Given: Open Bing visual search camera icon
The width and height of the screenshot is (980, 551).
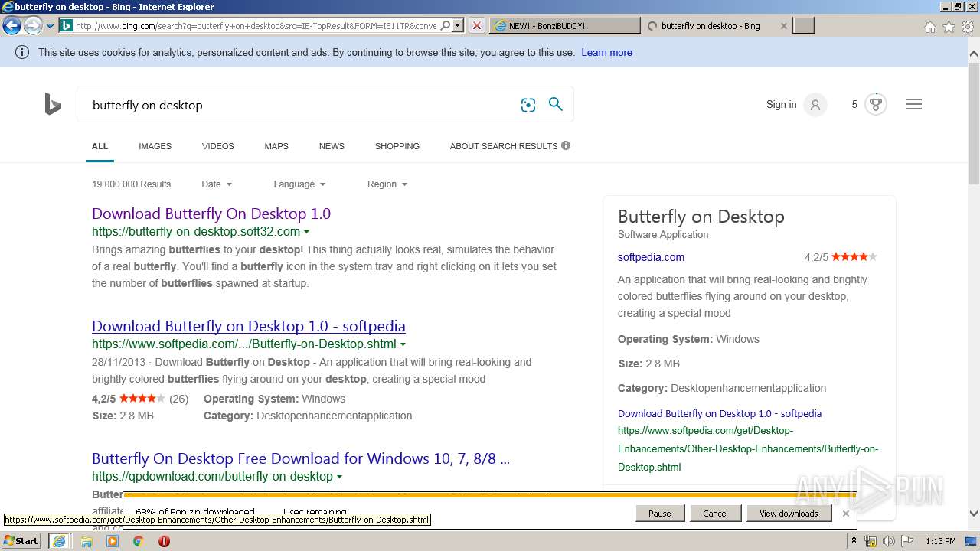Looking at the screenshot, I should coord(528,105).
